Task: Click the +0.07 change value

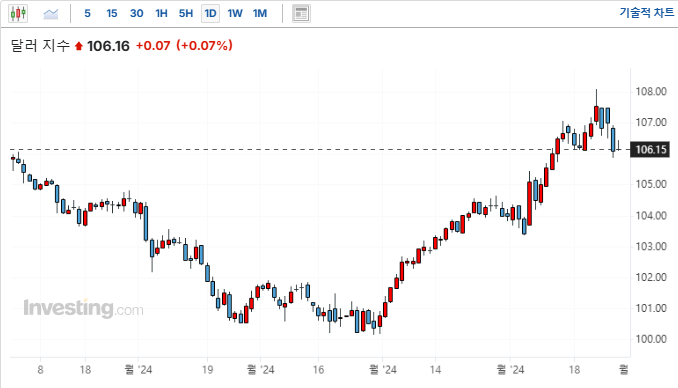Action: [153, 45]
